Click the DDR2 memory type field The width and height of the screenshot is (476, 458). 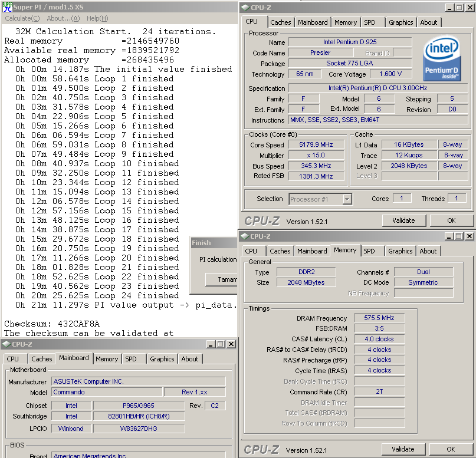pyautogui.click(x=306, y=272)
